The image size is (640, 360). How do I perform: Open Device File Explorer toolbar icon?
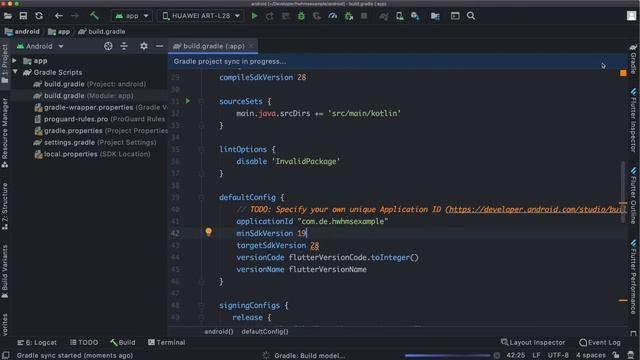click(435, 16)
